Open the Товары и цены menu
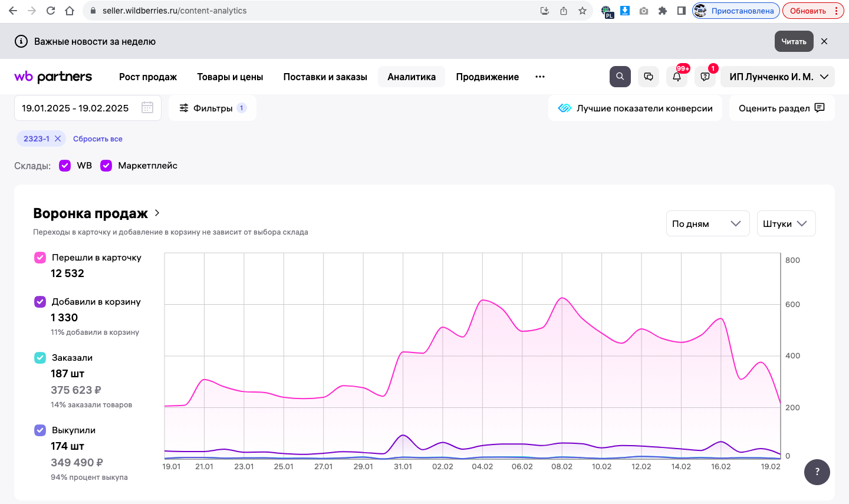Image resolution: width=849 pixels, height=504 pixels. point(230,77)
